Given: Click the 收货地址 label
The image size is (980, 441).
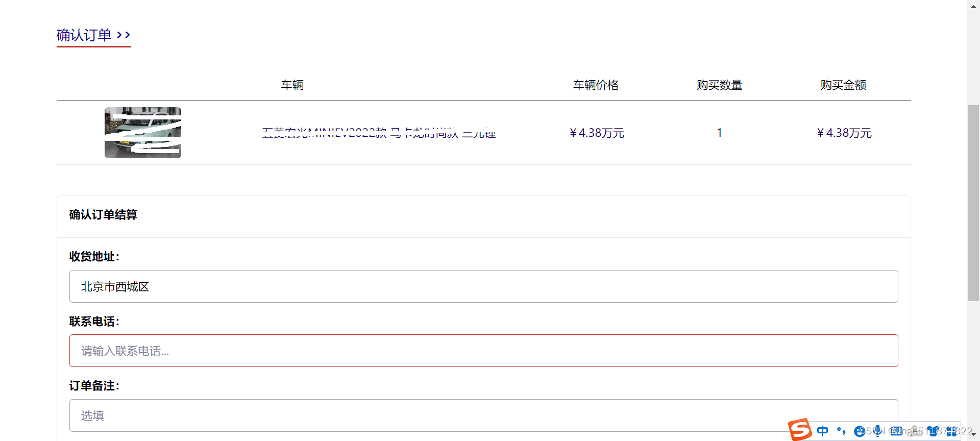Looking at the screenshot, I should 94,257.
